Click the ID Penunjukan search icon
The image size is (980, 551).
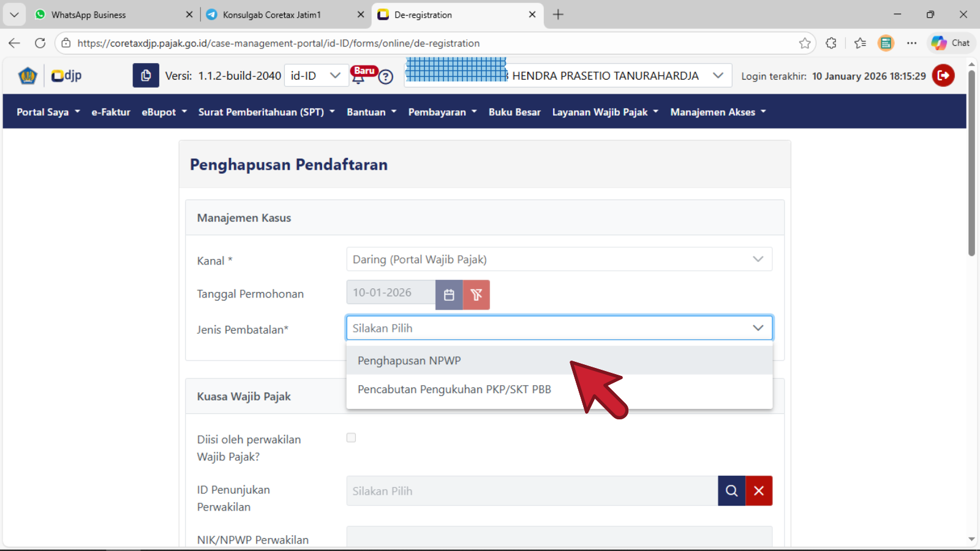(x=731, y=491)
